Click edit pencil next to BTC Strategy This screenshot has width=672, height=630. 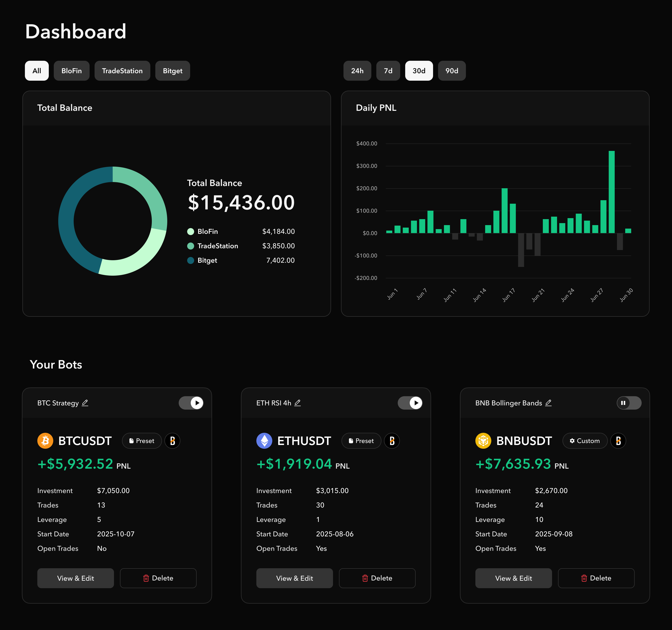tap(85, 403)
